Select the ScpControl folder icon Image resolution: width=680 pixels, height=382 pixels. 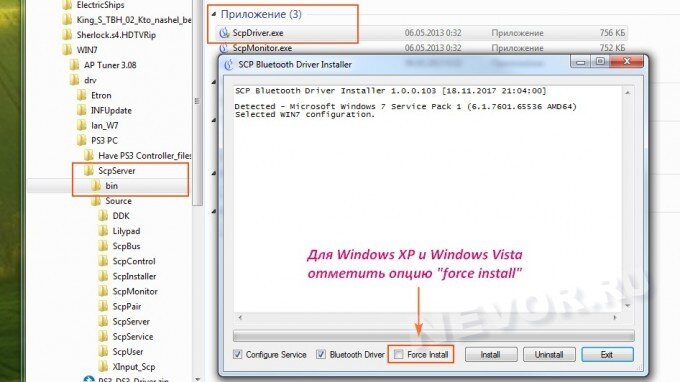103,261
